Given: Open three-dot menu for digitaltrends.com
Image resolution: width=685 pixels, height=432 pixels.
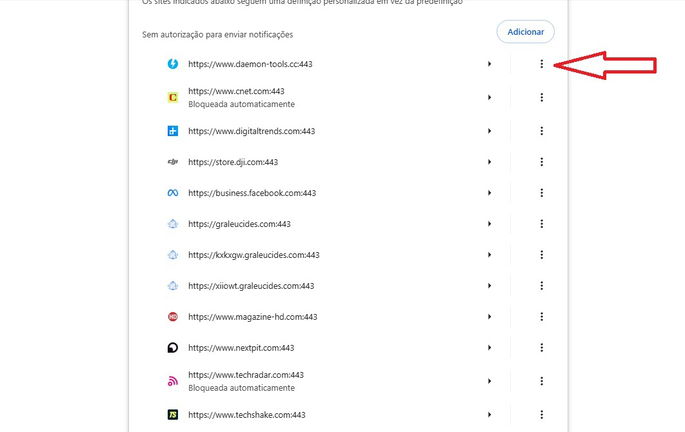Looking at the screenshot, I should (x=541, y=130).
